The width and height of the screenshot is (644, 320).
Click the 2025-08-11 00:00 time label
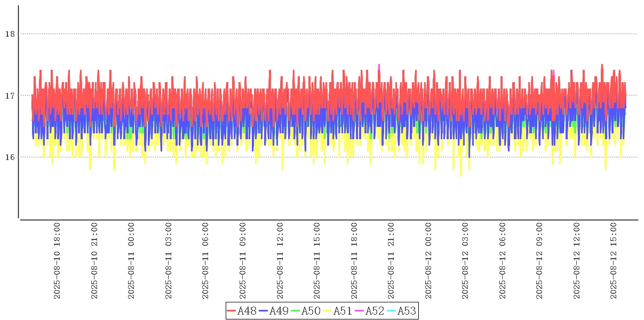click(x=131, y=261)
